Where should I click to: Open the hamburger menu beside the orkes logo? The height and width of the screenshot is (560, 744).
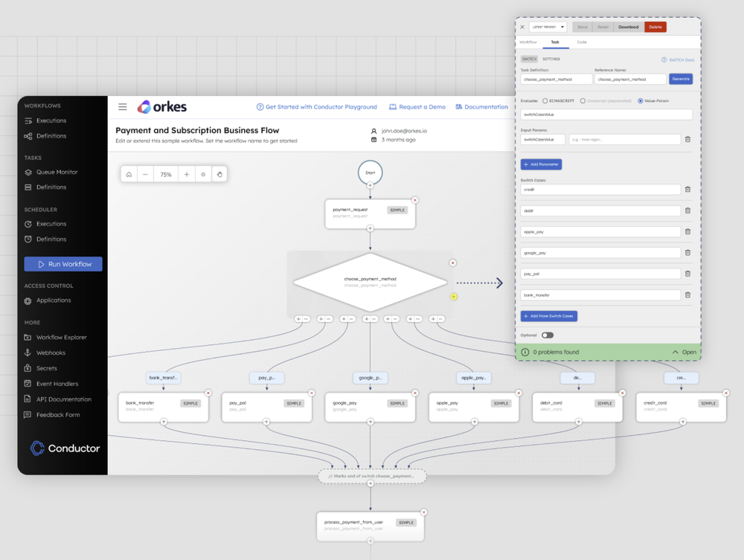pyautogui.click(x=123, y=106)
